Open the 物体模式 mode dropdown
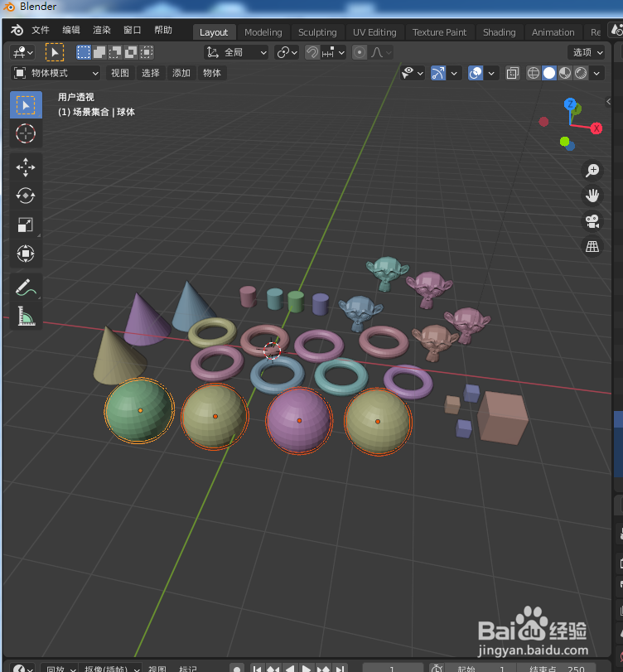 pyautogui.click(x=56, y=73)
